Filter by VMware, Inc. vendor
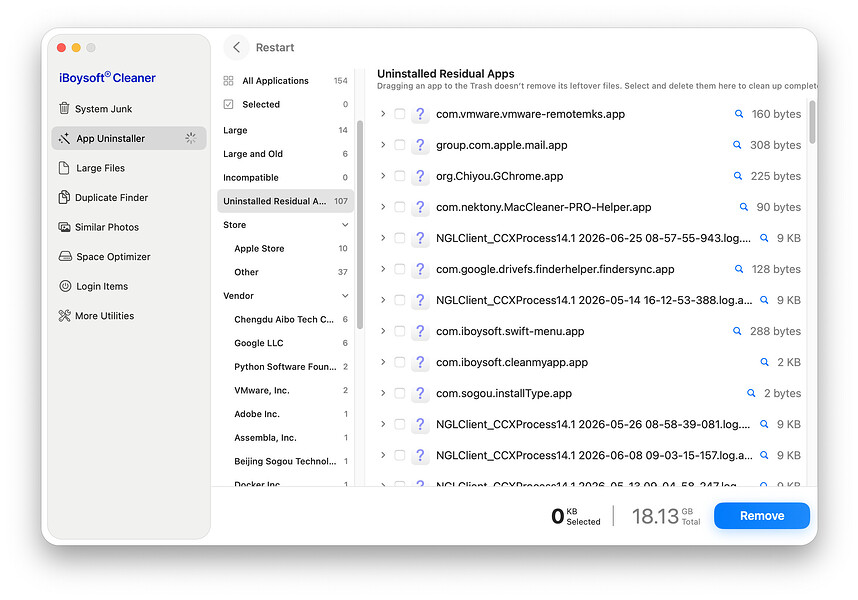This screenshot has width=858, height=600. [285, 391]
